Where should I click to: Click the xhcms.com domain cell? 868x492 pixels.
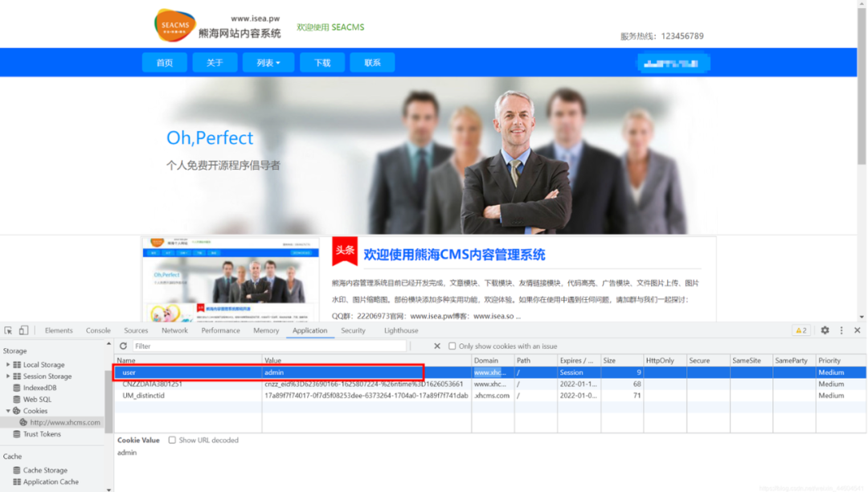point(493,396)
